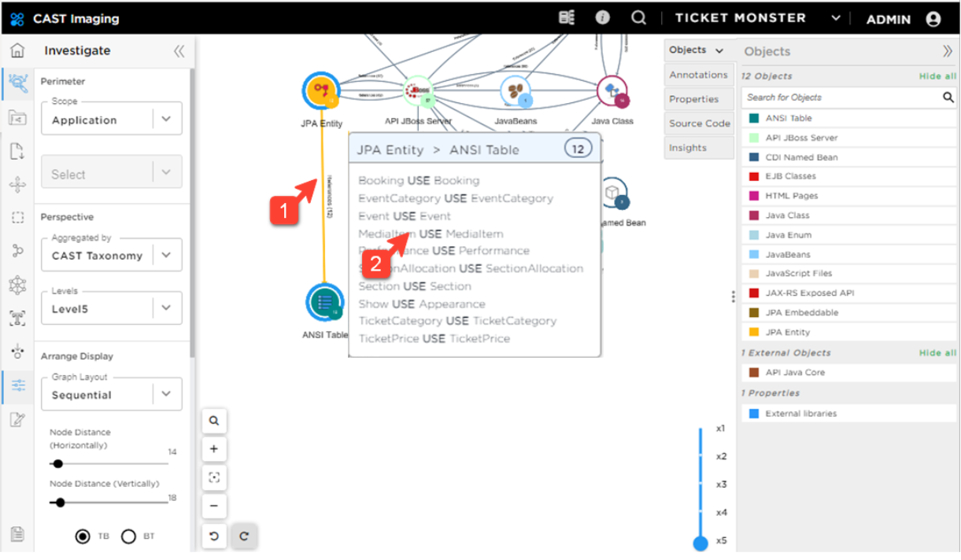Click Hide all for 12 Objects
961x560 pixels.
pos(937,76)
